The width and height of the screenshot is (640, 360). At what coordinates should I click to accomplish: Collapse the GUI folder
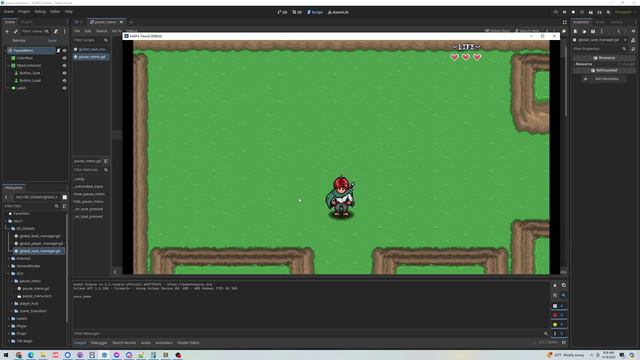pyautogui.click(x=9, y=273)
